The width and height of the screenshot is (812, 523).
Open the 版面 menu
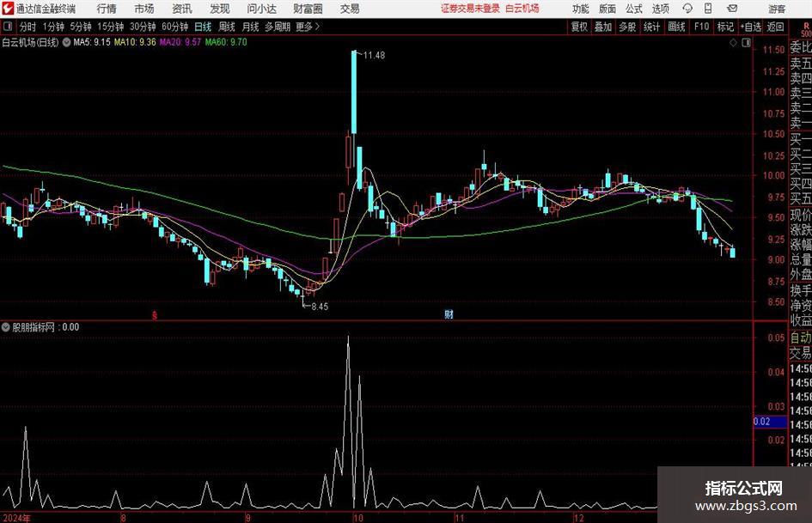click(607, 9)
